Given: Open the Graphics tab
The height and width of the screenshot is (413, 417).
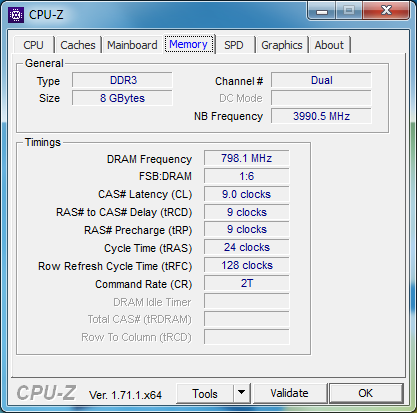Looking at the screenshot, I should 282,45.
